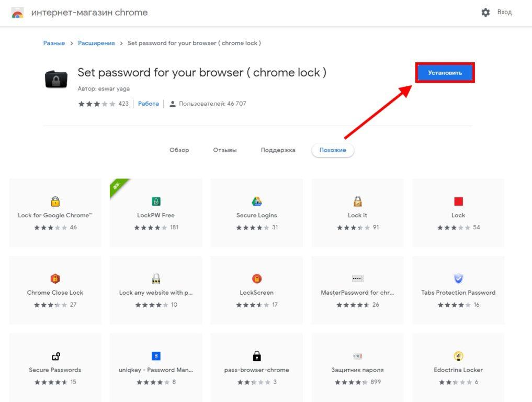The height and width of the screenshot is (402, 532).
Task: Click the pass-browser-chrome black lock icon
Action: coord(256,355)
